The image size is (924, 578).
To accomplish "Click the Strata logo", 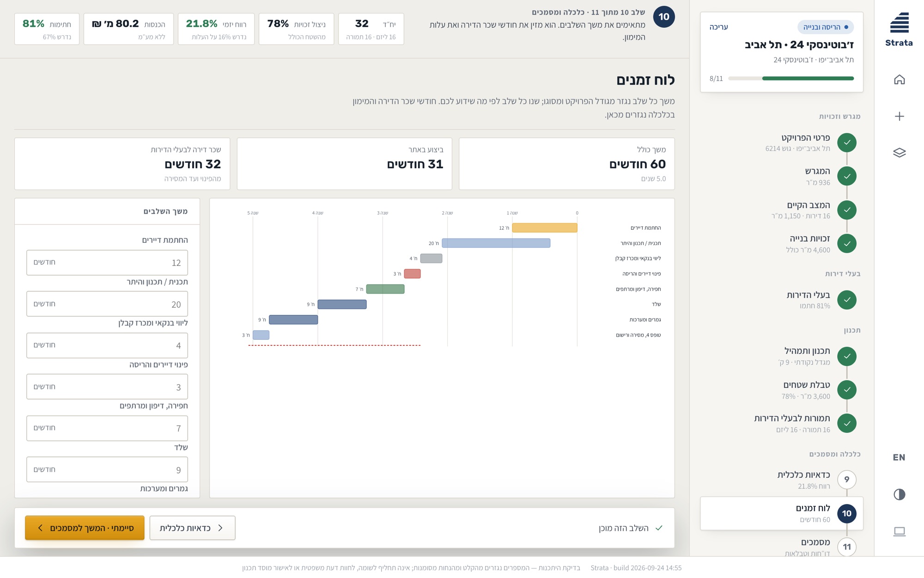I will click(x=899, y=30).
